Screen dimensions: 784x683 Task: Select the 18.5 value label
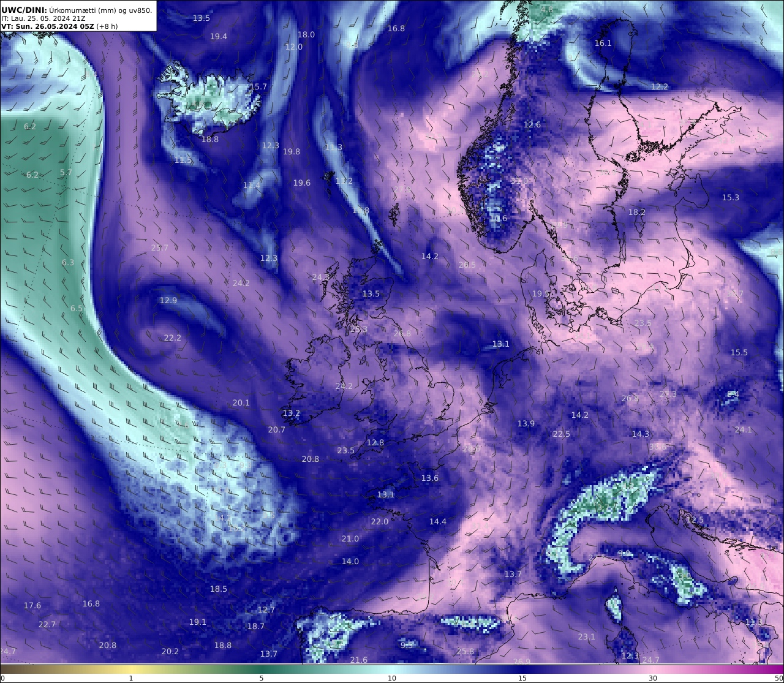(x=219, y=589)
